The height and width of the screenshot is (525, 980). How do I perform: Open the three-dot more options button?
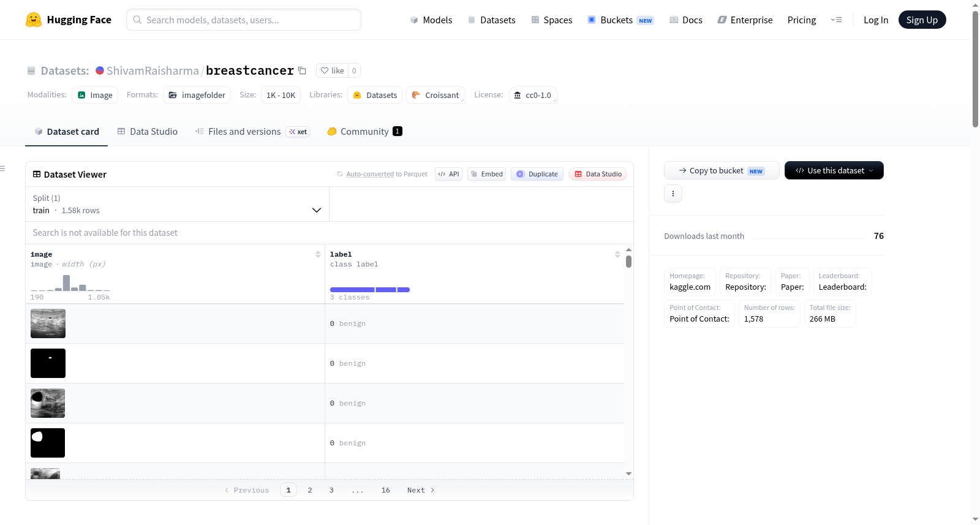[673, 194]
